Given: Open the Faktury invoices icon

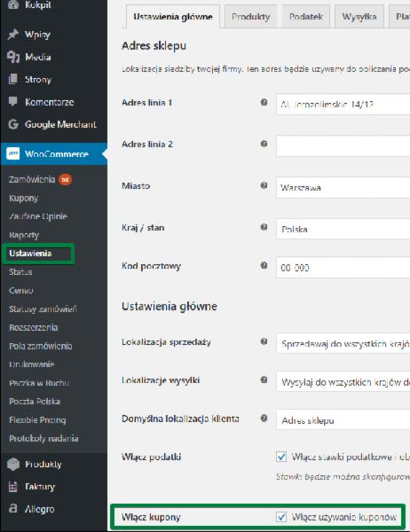Looking at the screenshot, I should (x=13, y=487).
